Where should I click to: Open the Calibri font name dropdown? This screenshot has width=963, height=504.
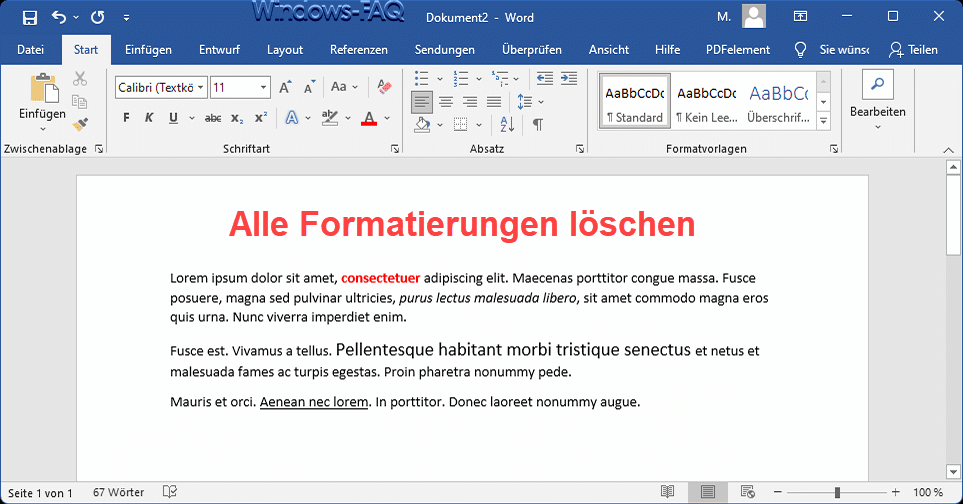point(200,87)
